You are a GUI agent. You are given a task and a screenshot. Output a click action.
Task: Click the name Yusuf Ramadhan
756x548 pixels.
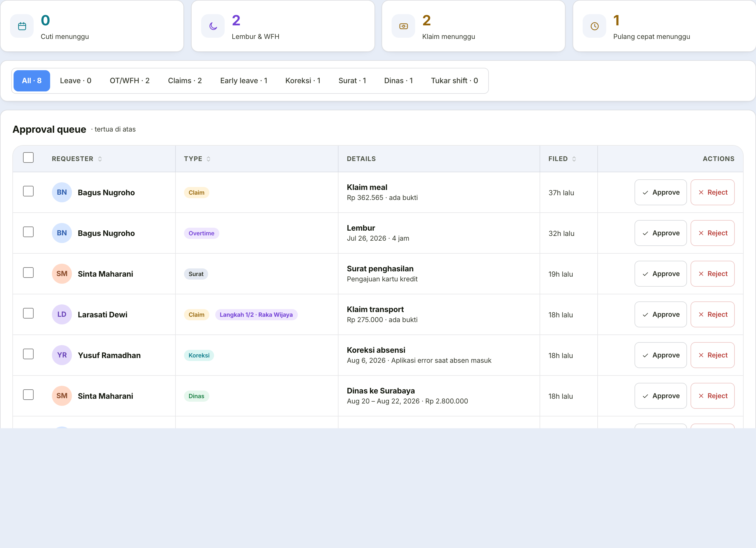pos(109,355)
